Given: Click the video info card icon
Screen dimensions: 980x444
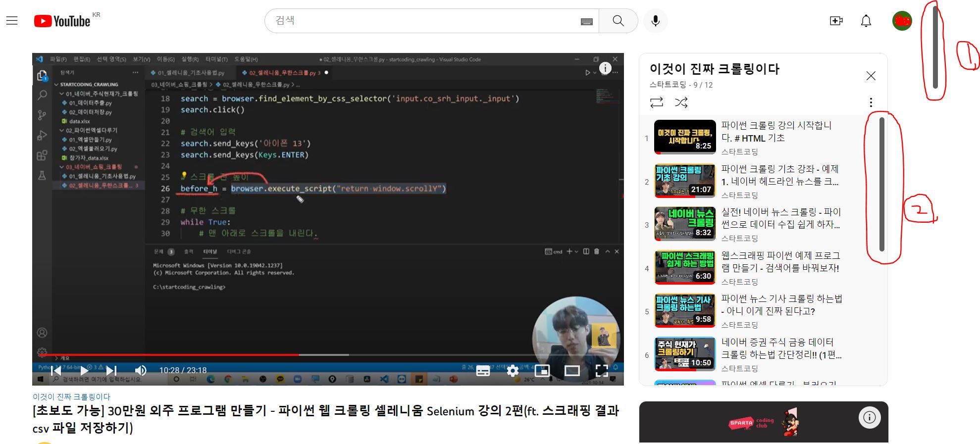Looking at the screenshot, I should coord(605,68).
